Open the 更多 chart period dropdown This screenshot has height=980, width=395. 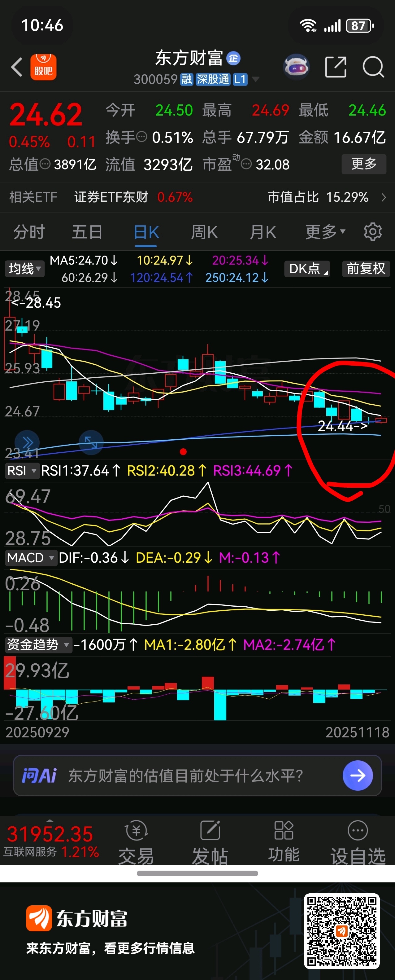click(325, 232)
